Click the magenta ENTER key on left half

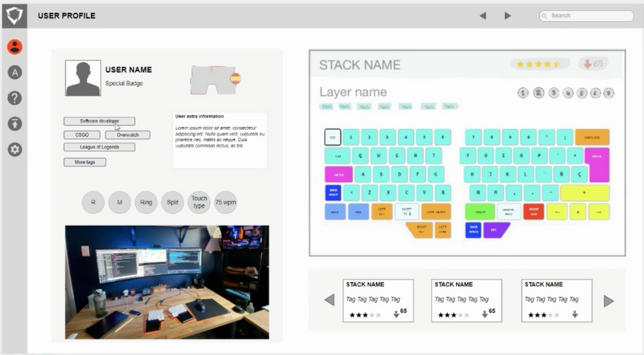(x=338, y=175)
